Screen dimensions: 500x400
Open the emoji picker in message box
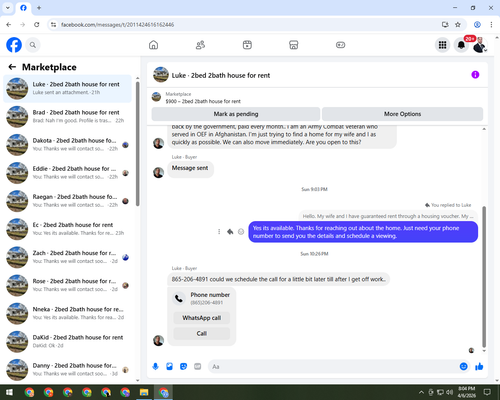click(463, 367)
